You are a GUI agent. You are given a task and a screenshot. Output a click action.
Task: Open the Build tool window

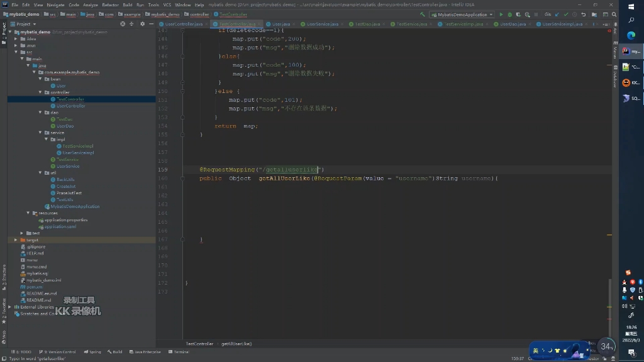coord(115,352)
